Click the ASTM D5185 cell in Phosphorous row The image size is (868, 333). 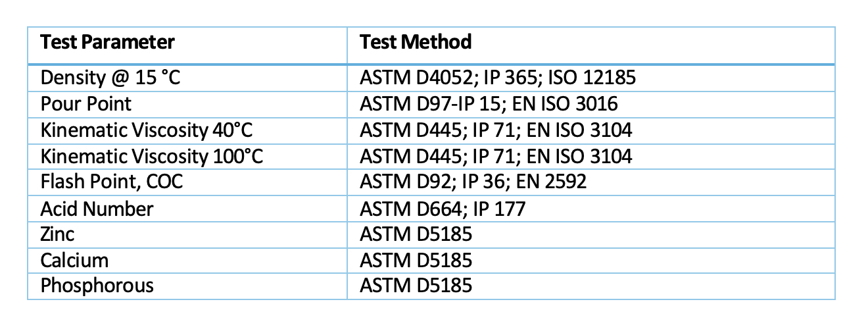[416, 286]
